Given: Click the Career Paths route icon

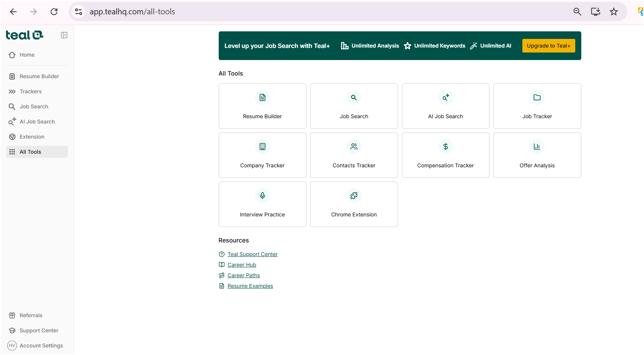Looking at the screenshot, I should point(222,275).
